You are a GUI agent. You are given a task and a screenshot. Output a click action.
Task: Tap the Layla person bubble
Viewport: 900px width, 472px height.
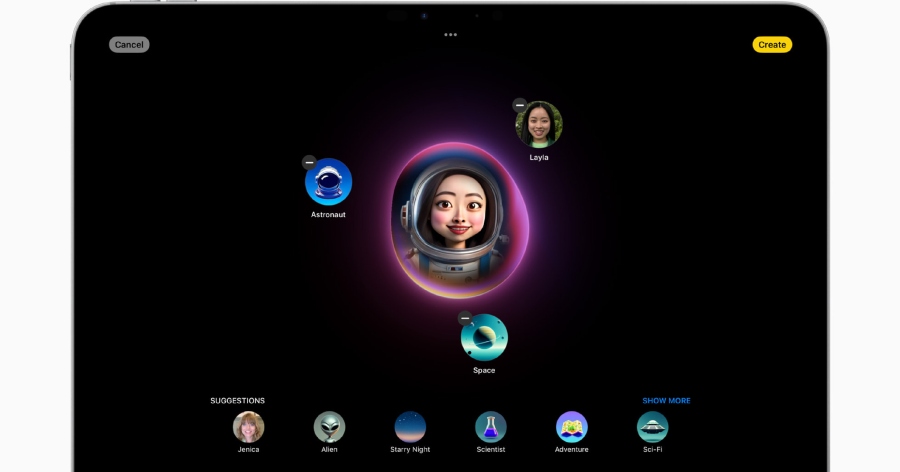[x=539, y=125]
